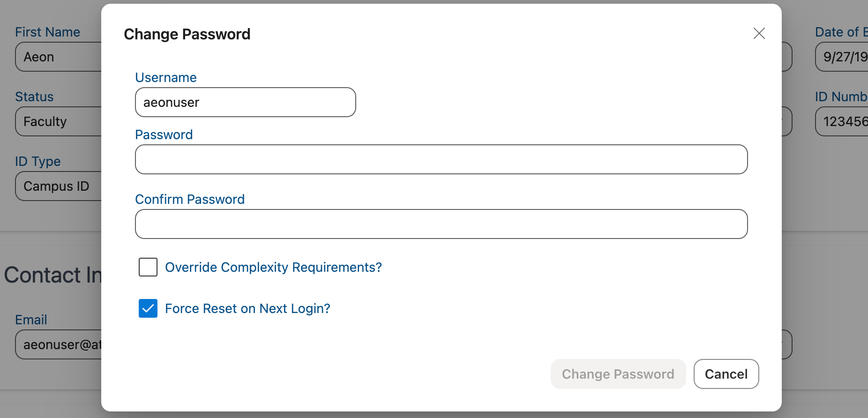Click the Password label text
Screen dimensions: 868x418
point(164,134)
